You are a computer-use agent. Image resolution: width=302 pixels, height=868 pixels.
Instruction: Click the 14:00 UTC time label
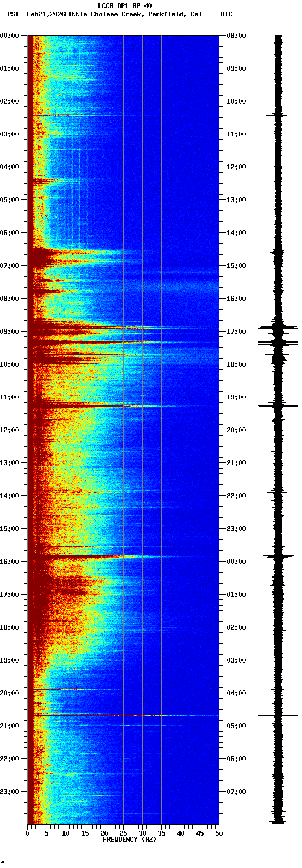(236, 233)
